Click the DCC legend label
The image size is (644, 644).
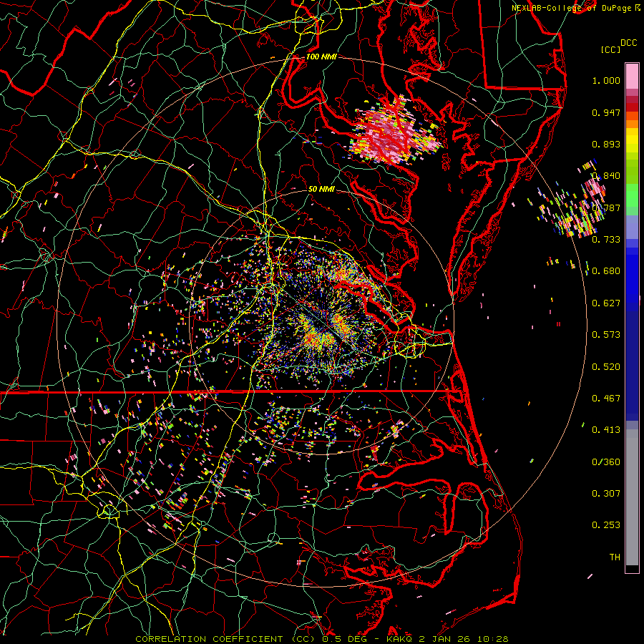click(x=628, y=43)
